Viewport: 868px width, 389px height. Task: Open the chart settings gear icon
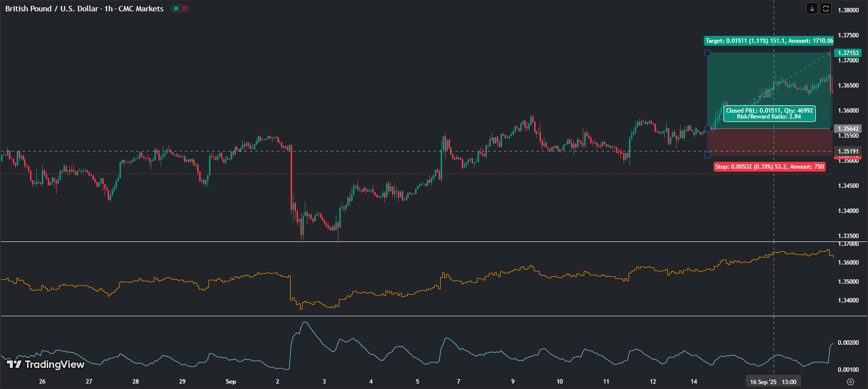pyautogui.click(x=850, y=381)
